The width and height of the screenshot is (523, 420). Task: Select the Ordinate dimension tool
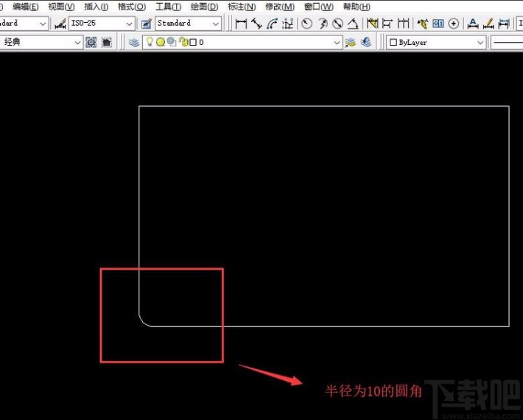point(287,24)
